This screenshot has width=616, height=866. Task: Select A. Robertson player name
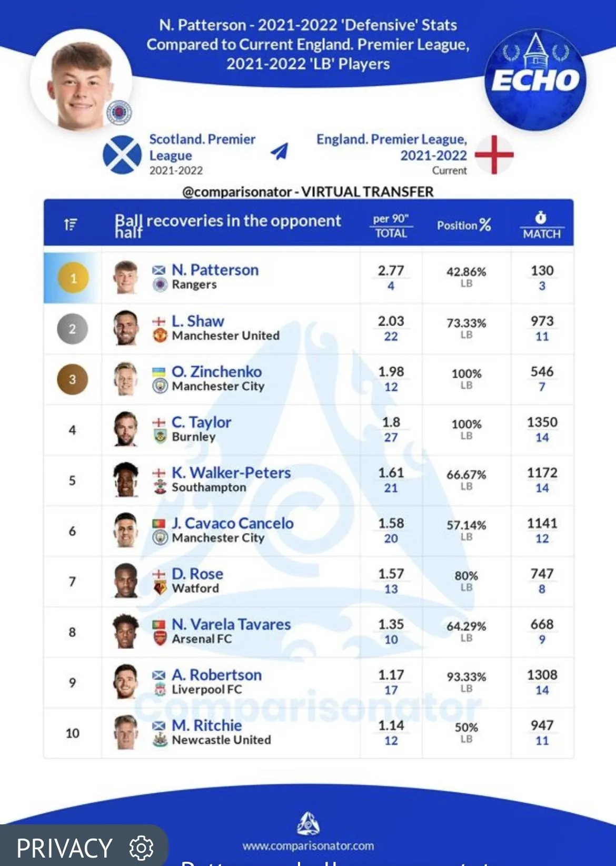216,675
